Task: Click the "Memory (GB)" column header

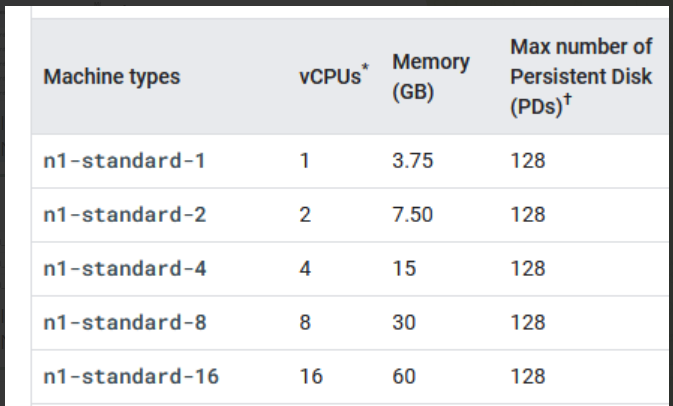Action: tap(430, 77)
